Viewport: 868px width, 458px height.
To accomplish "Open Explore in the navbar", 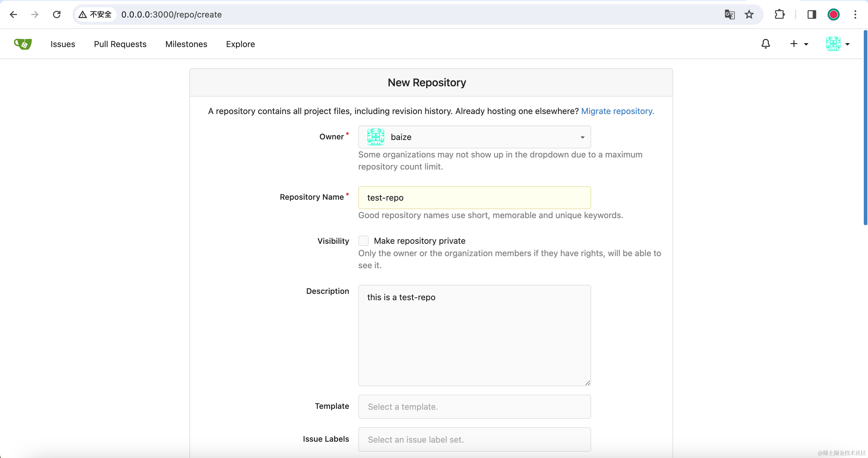I will (240, 44).
